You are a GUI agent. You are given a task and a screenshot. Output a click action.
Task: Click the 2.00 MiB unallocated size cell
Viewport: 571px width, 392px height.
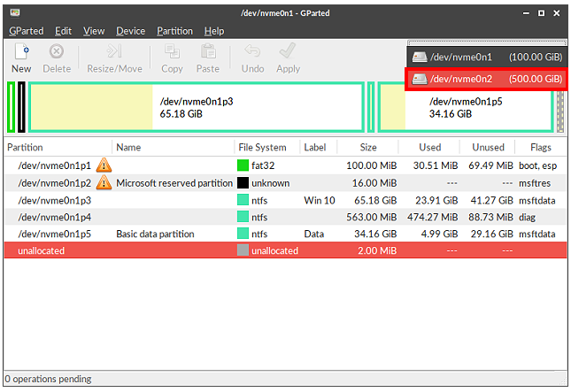pos(377,250)
